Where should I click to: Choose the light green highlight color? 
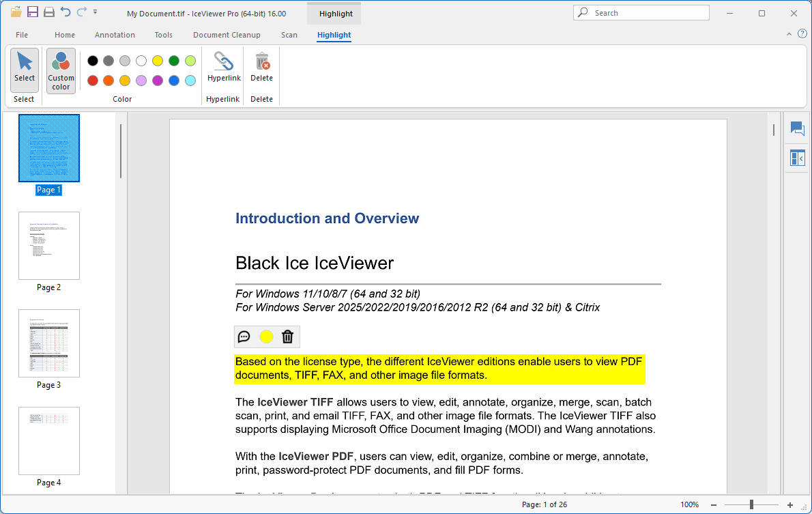pos(190,61)
